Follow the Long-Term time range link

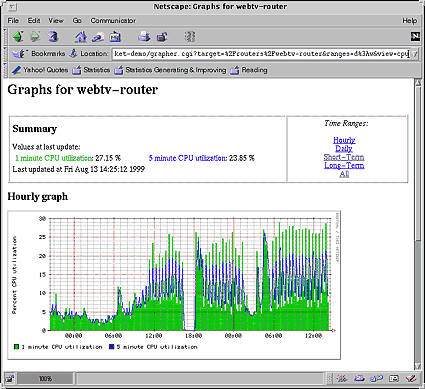click(x=344, y=165)
